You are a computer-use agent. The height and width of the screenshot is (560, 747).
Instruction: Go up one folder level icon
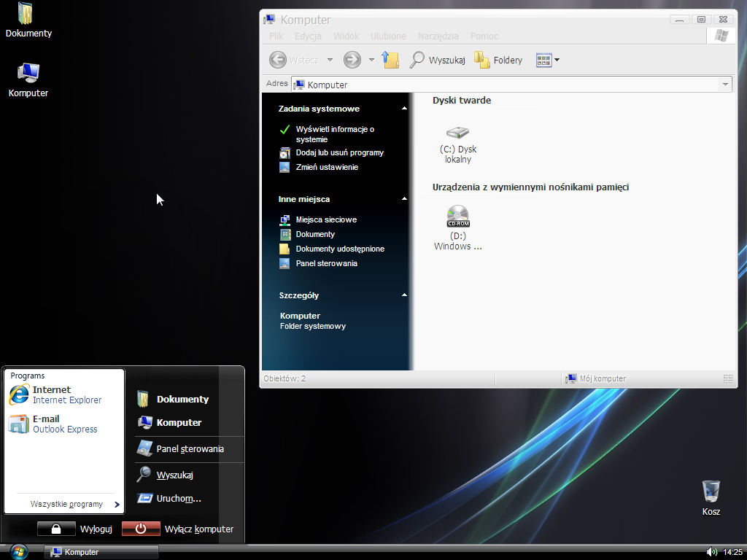pos(390,60)
